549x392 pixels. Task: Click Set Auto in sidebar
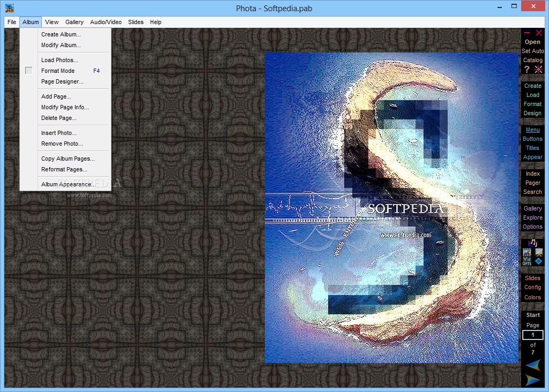point(532,51)
